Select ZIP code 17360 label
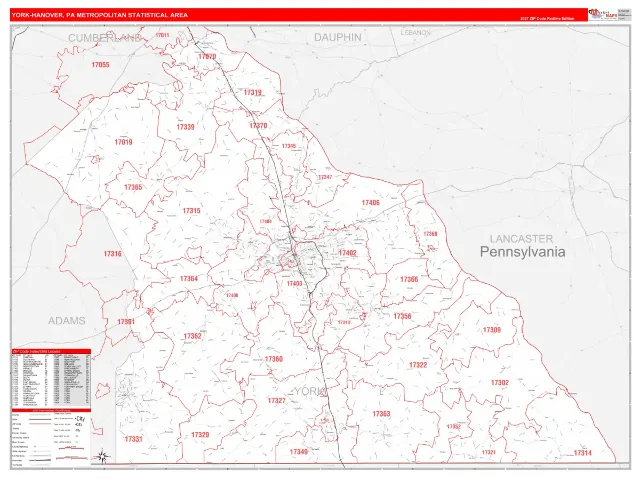This screenshot has width=640, height=480. (274, 359)
